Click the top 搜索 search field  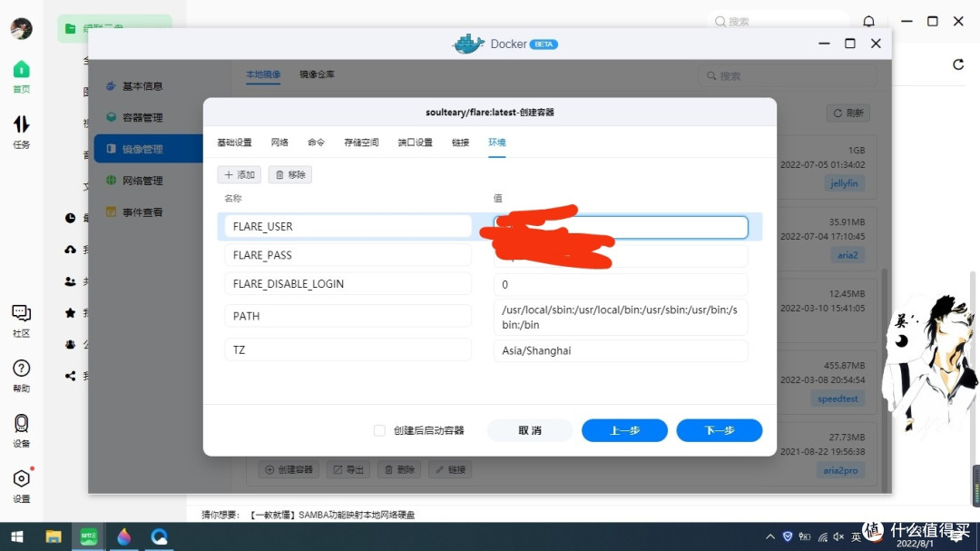779,21
